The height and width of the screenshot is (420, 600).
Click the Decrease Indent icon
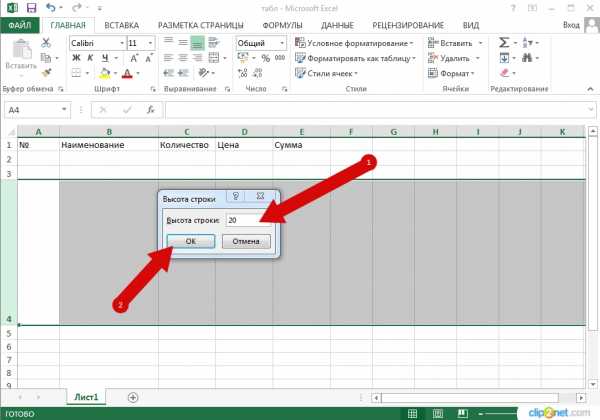[168, 73]
